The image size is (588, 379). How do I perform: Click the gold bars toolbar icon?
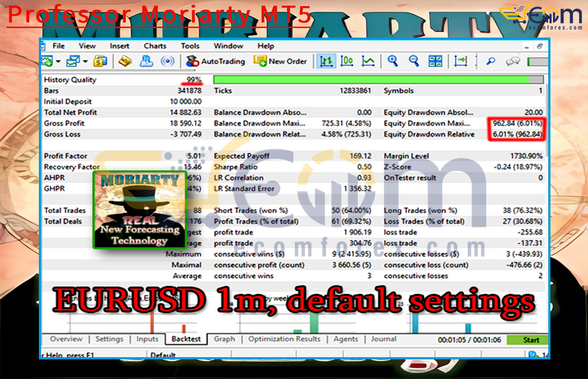pyautogui.click(x=125, y=62)
